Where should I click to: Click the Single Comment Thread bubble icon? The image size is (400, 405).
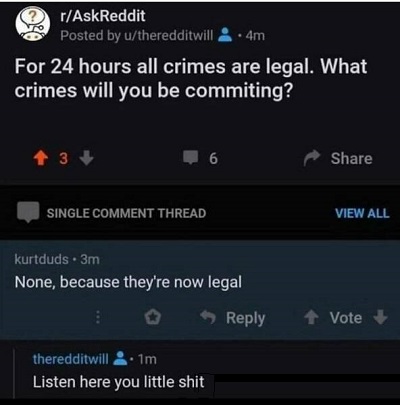pos(28,212)
